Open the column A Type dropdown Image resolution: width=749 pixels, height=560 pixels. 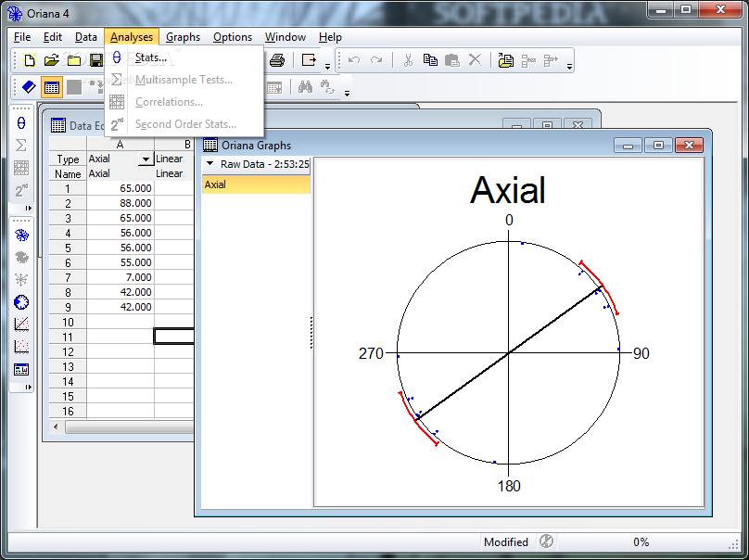(x=146, y=159)
